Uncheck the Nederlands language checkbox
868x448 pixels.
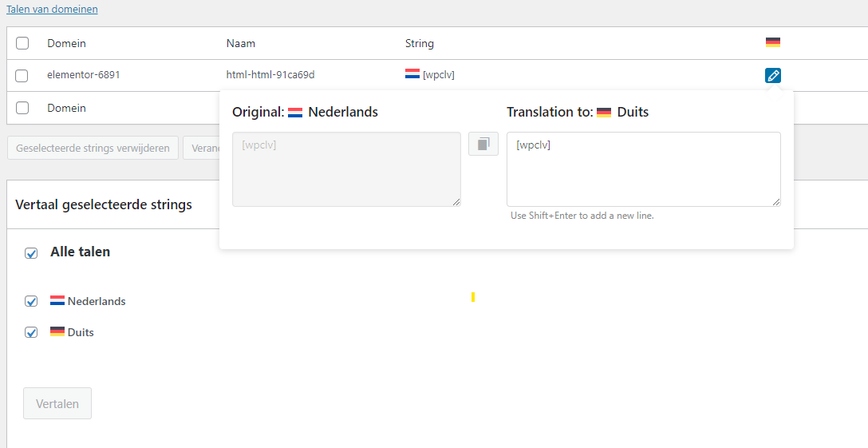(x=31, y=302)
